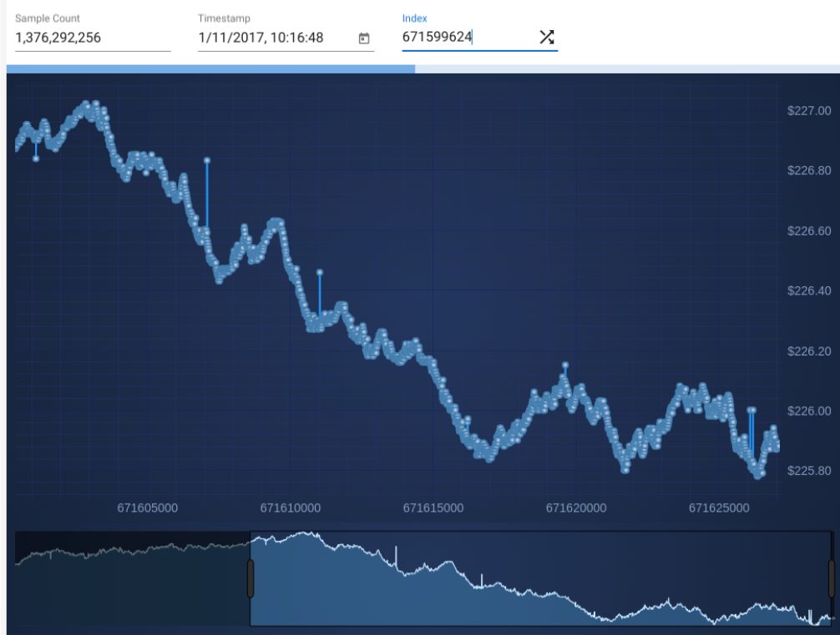Click the $227.00 y-axis label
Viewport: 840px width, 635px height.
pos(808,111)
